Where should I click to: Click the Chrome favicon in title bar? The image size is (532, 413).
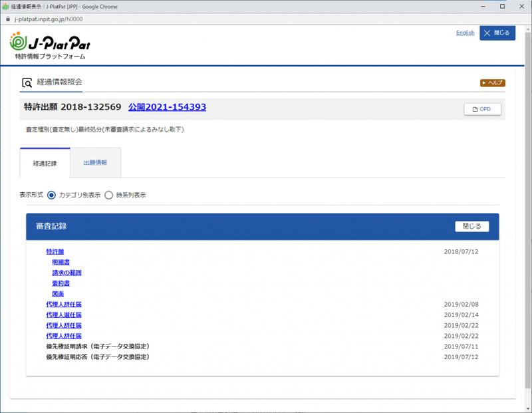coord(5,7)
